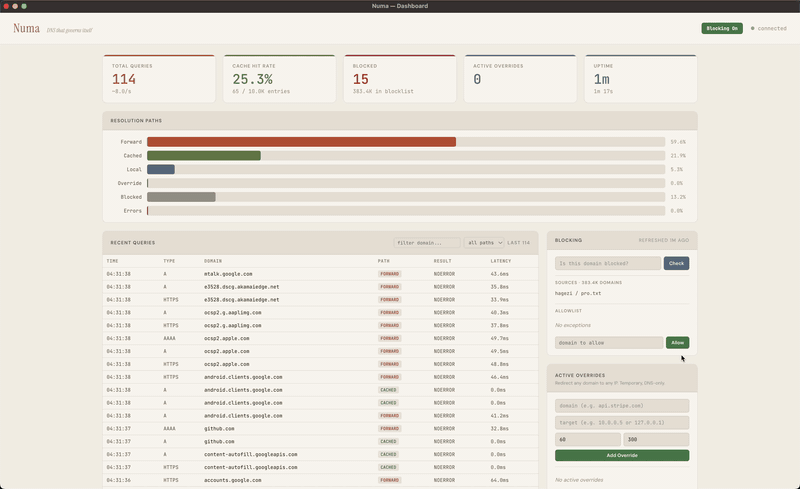Click the Recent Queries panel title

coord(133,243)
